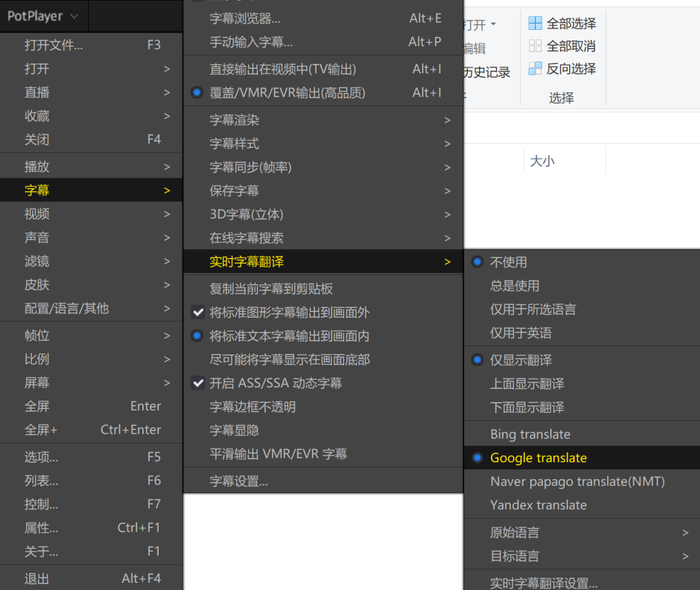This screenshot has width=700, height=590.
Task: Click the 大小 column header
Action: [542, 161]
